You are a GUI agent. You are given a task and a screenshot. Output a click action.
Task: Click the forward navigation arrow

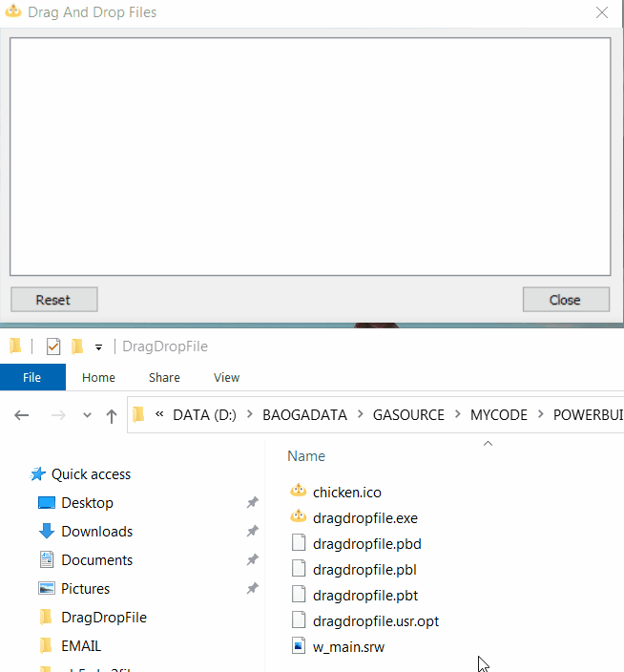[58, 415]
